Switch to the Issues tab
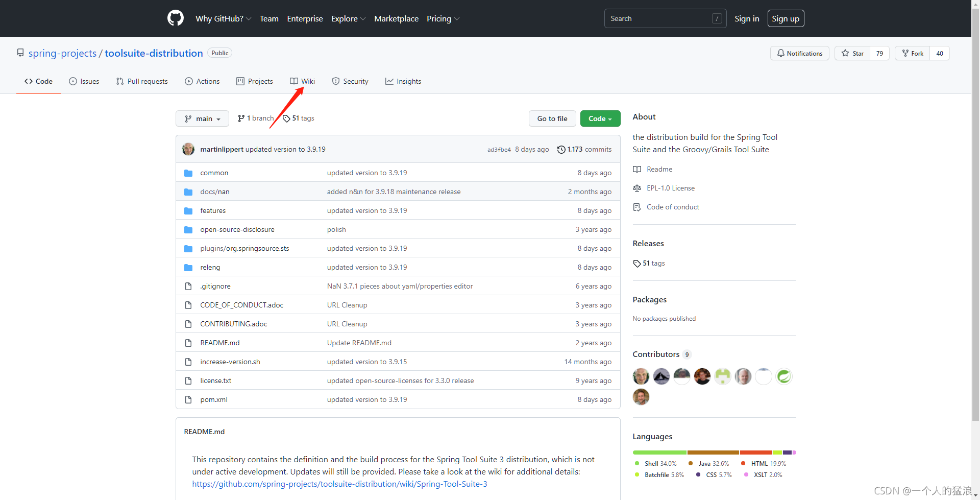This screenshot has width=980, height=500. coord(84,81)
